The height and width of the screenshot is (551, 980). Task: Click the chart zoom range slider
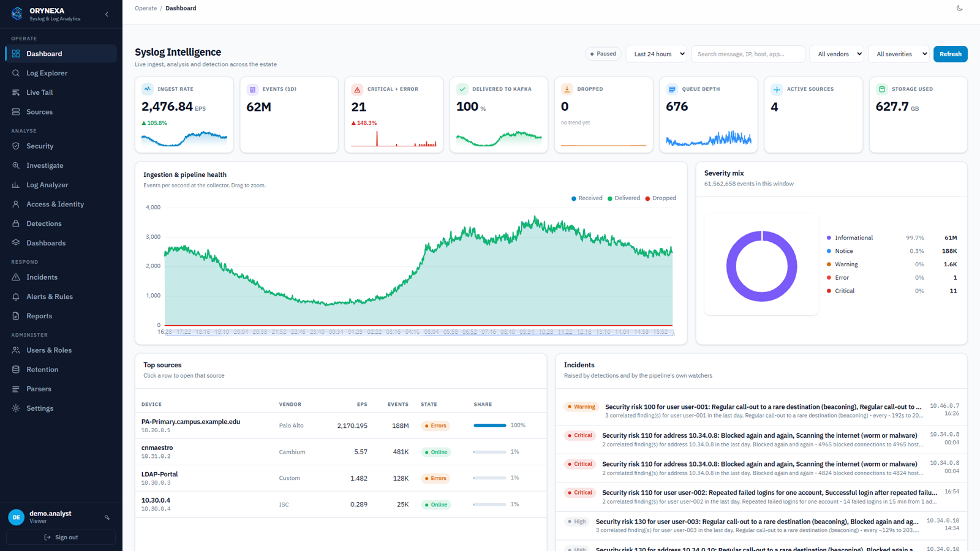pos(420,332)
